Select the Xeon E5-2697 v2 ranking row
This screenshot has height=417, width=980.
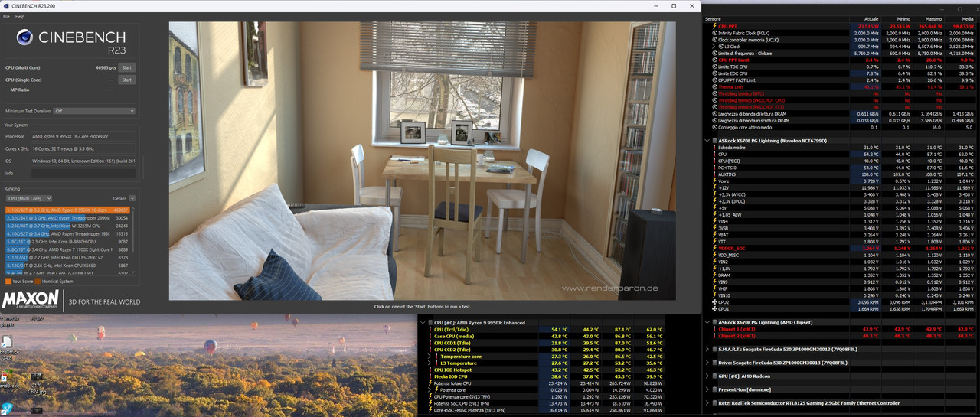(67, 257)
